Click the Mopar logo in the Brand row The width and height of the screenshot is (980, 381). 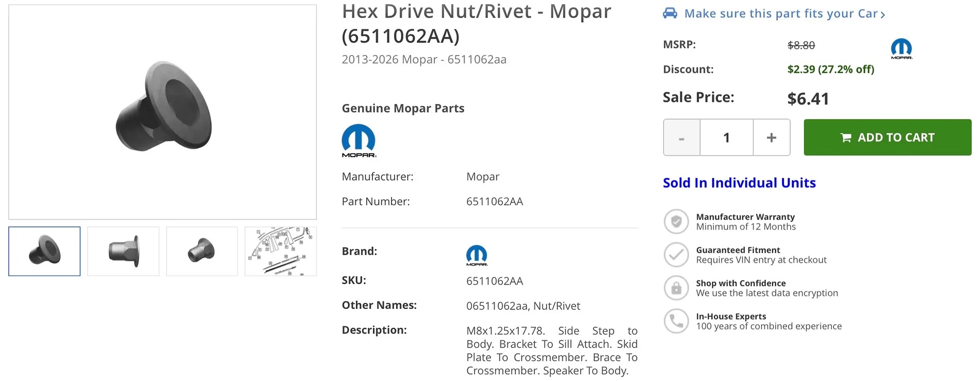[x=477, y=255]
